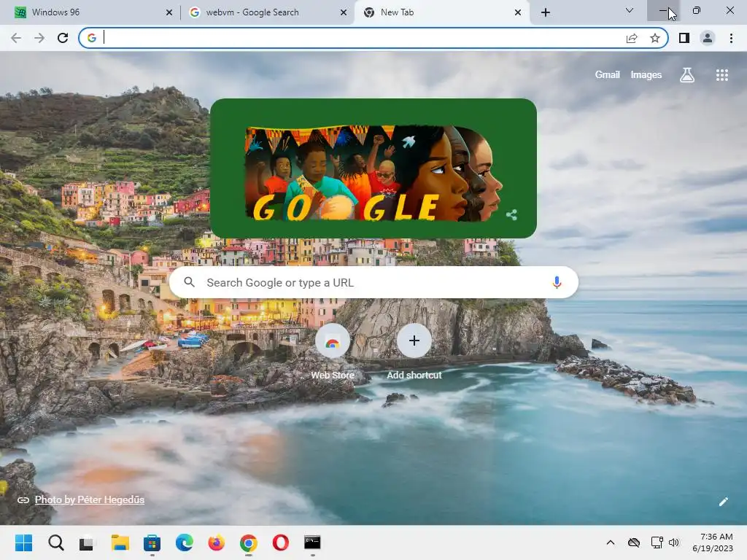Close the New Tab tab
This screenshot has width=747, height=560.
(x=518, y=12)
